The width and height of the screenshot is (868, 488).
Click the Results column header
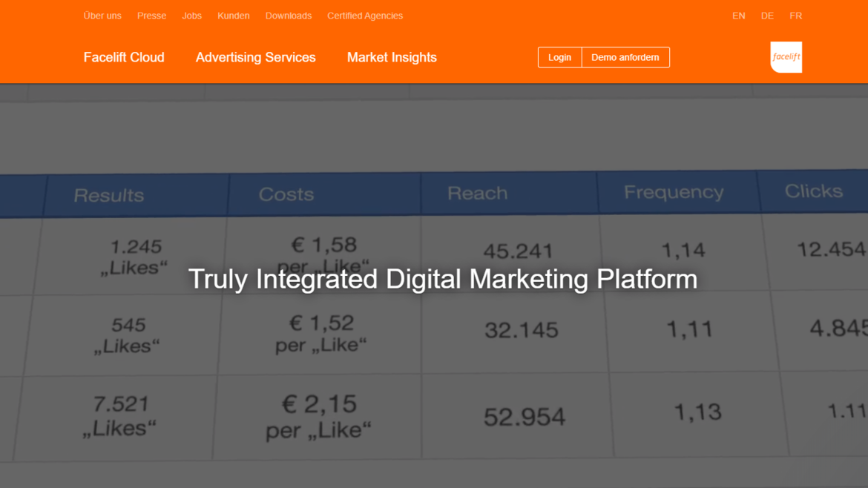point(109,195)
